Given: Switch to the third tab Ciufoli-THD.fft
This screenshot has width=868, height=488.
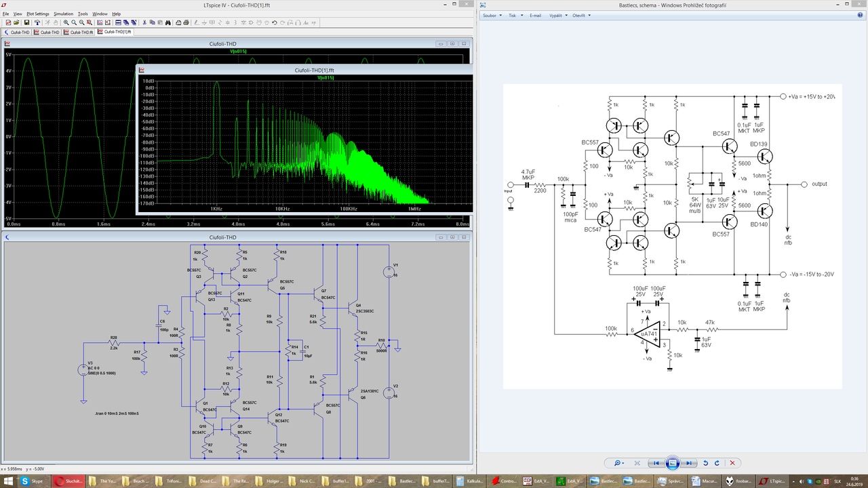Looking at the screenshot, I should pos(78,32).
